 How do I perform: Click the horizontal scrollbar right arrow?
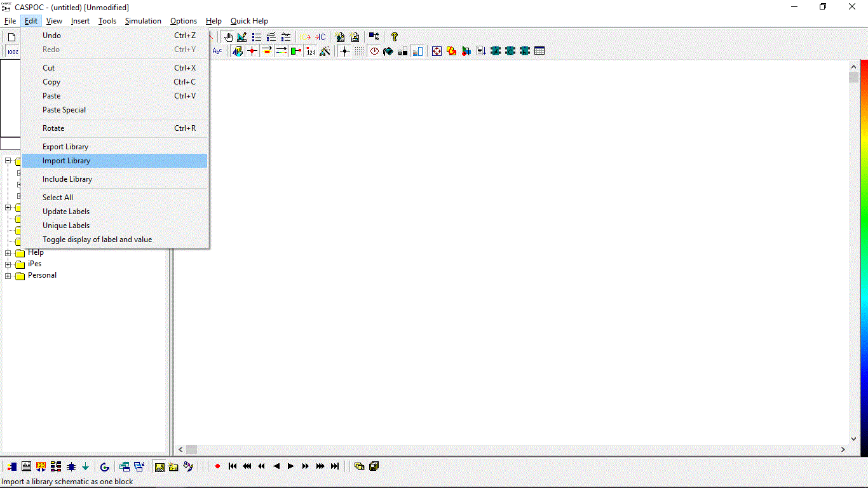(x=843, y=449)
